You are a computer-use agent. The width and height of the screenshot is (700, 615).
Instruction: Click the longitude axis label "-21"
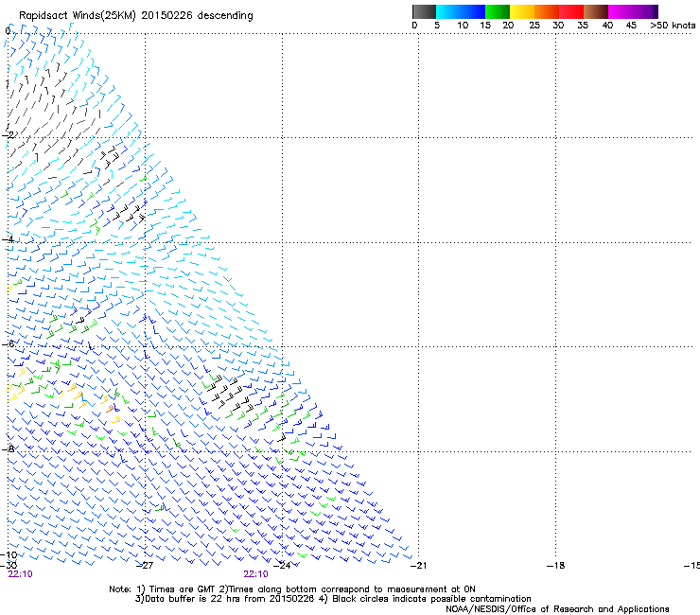tap(418, 566)
